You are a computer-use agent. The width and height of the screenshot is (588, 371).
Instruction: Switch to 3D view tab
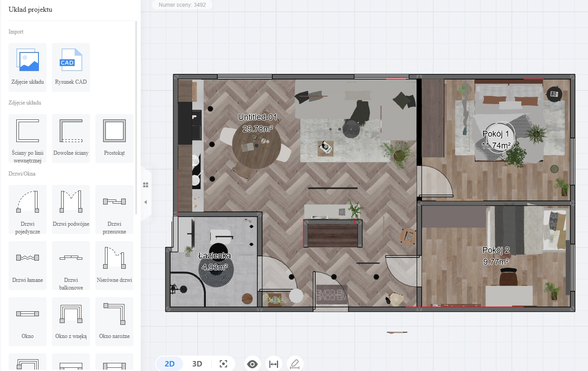pyautogui.click(x=197, y=364)
